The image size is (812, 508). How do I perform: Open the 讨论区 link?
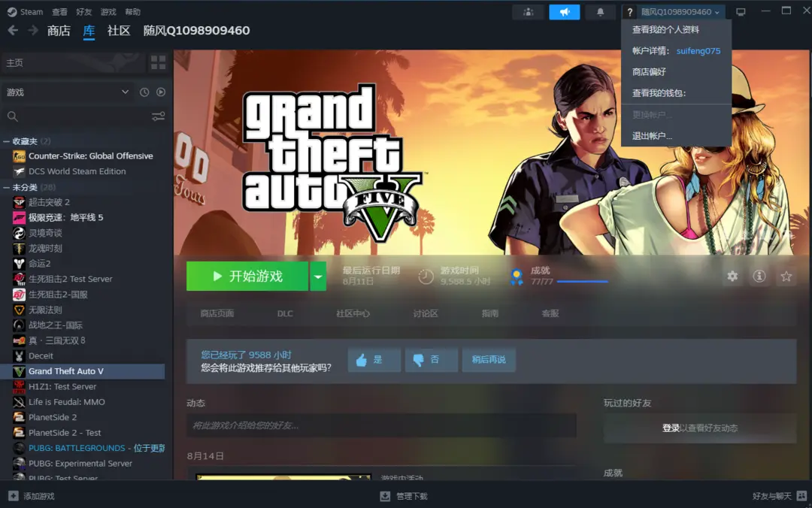coord(425,313)
